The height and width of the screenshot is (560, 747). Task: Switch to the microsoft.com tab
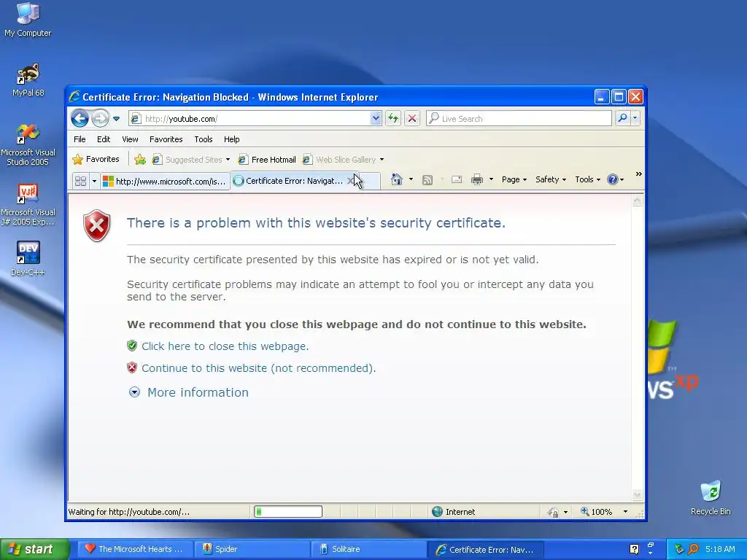tap(165, 181)
